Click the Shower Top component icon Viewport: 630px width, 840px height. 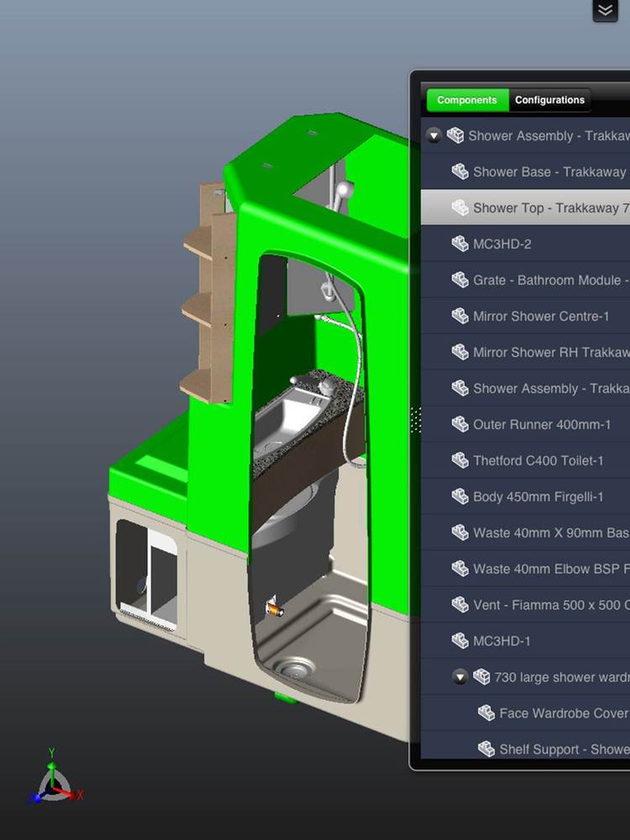pyautogui.click(x=459, y=207)
